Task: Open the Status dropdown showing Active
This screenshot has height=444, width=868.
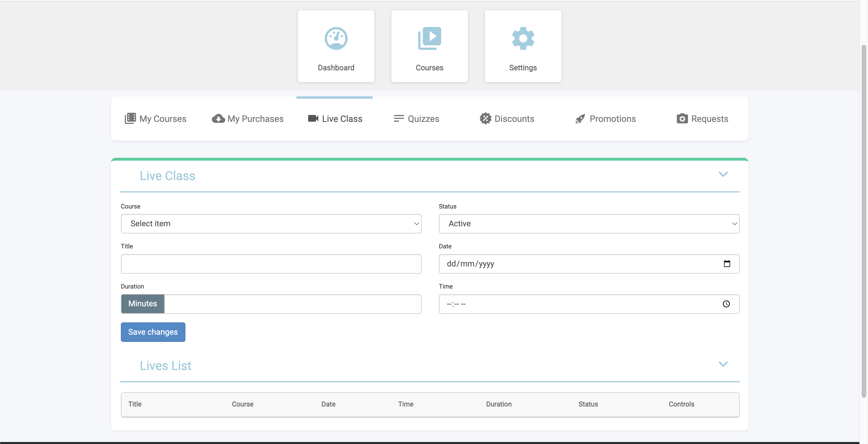Action: click(589, 223)
